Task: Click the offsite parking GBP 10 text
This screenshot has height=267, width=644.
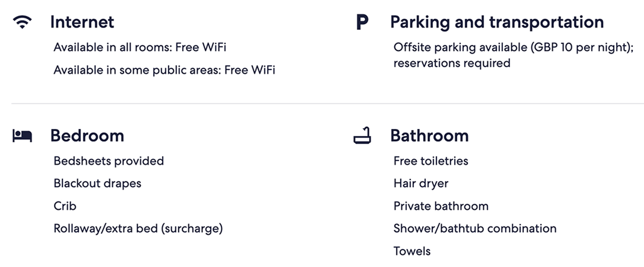Action: (514, 48)
